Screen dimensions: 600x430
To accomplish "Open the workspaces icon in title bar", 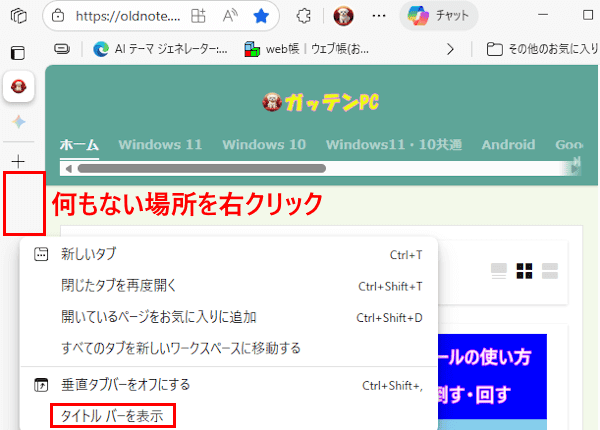I will 18,16.
